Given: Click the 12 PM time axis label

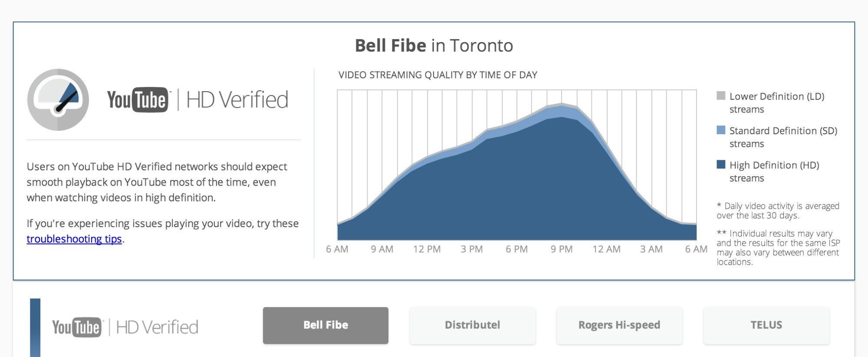Looking at the screenshot, I should 427,249.
